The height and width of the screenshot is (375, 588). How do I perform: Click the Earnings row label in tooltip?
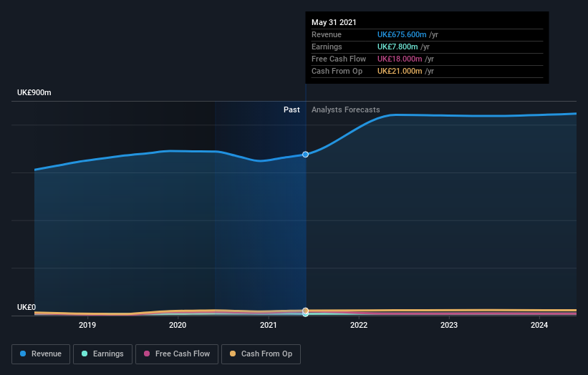coord(327,47)
